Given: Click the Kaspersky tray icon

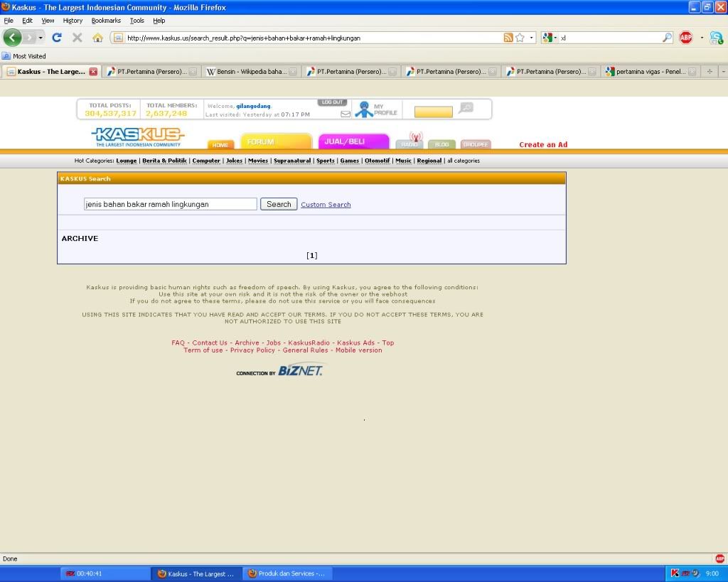Looking at the screenshot, I should (675, 573).
